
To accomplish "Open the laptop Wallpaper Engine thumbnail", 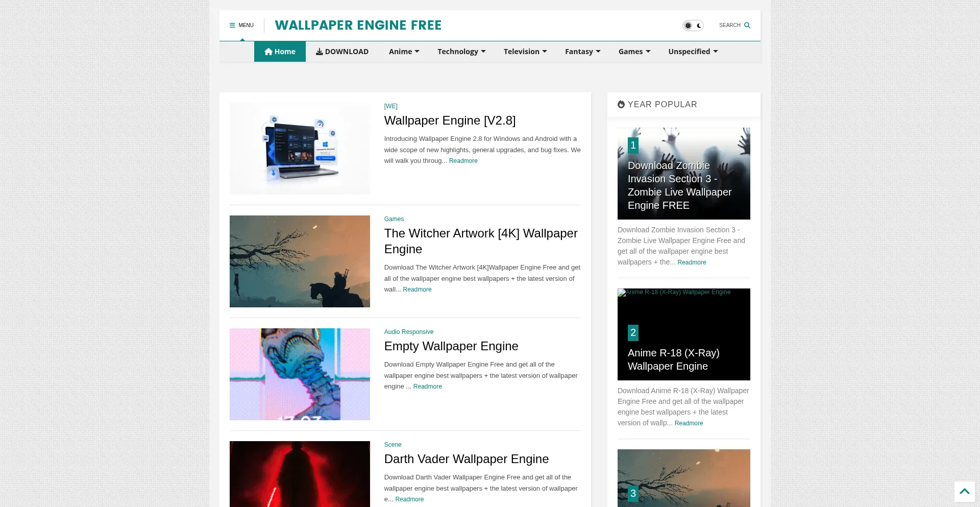I will [300, 149].
